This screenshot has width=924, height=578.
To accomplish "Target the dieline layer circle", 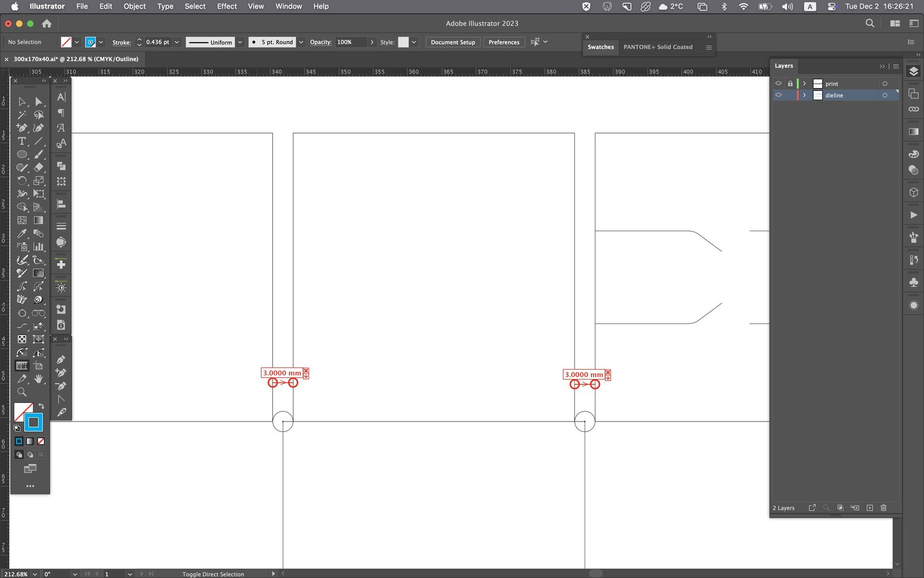I will click(885, 95).
